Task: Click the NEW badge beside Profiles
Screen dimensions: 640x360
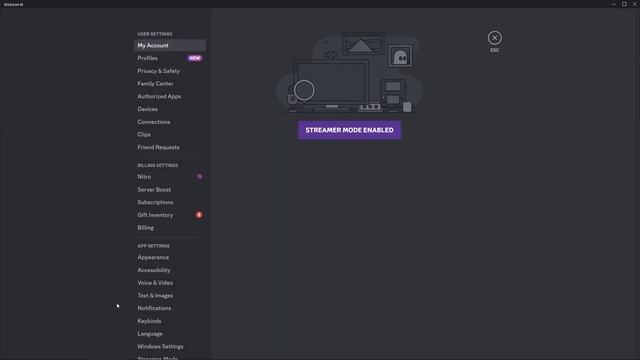Action: (195, 58)
